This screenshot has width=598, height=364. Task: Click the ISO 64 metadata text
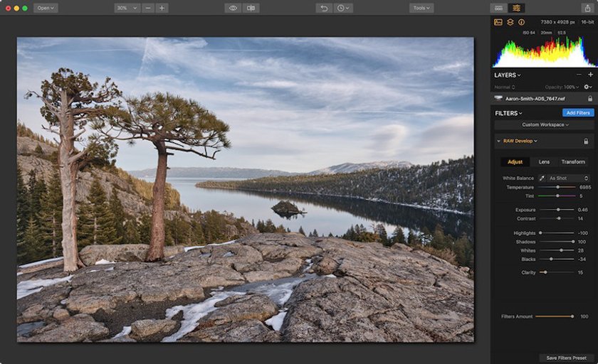click(x=528, y=33)
